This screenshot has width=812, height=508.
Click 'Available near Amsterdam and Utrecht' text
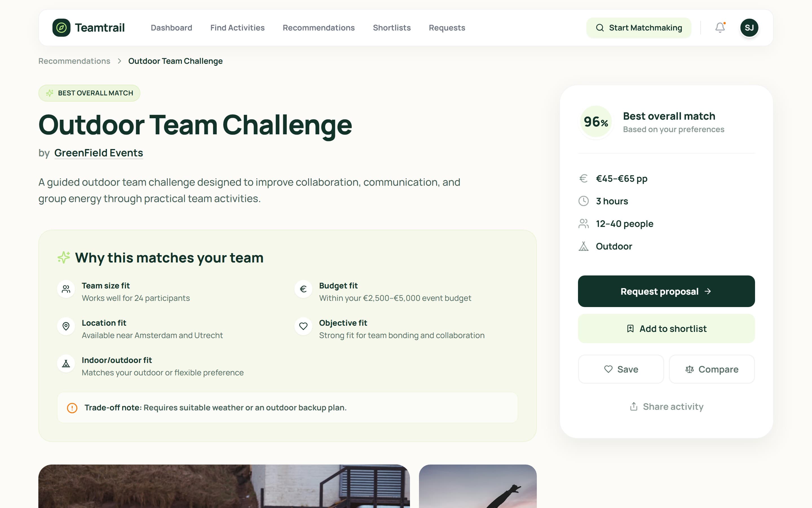[x=152, y=335]
